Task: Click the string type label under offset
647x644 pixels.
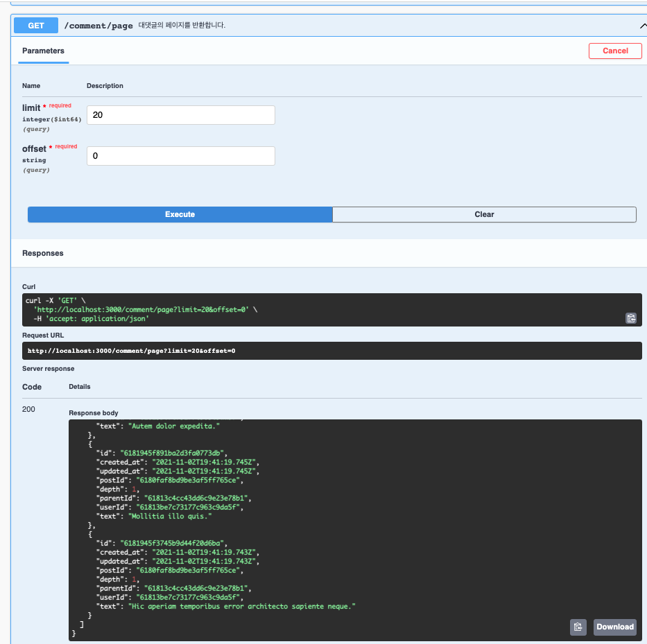Action: pos(35,159)
